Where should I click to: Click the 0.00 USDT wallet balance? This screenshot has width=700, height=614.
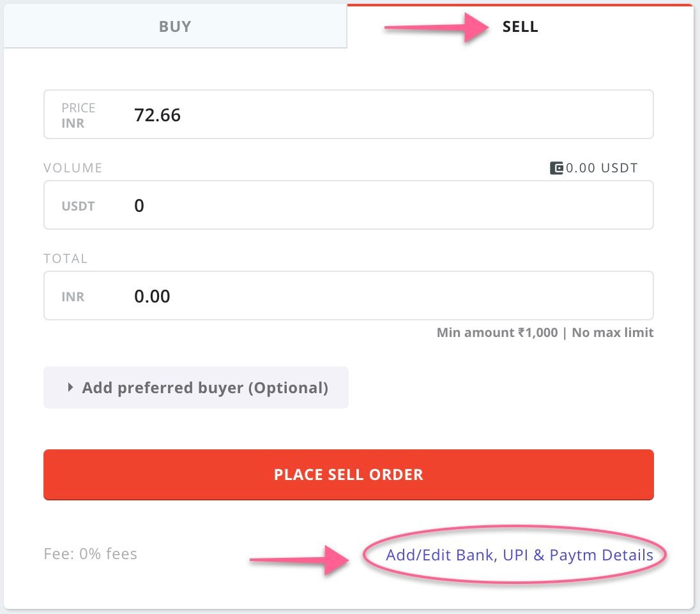pyautogui.click(x=602, y=168)
